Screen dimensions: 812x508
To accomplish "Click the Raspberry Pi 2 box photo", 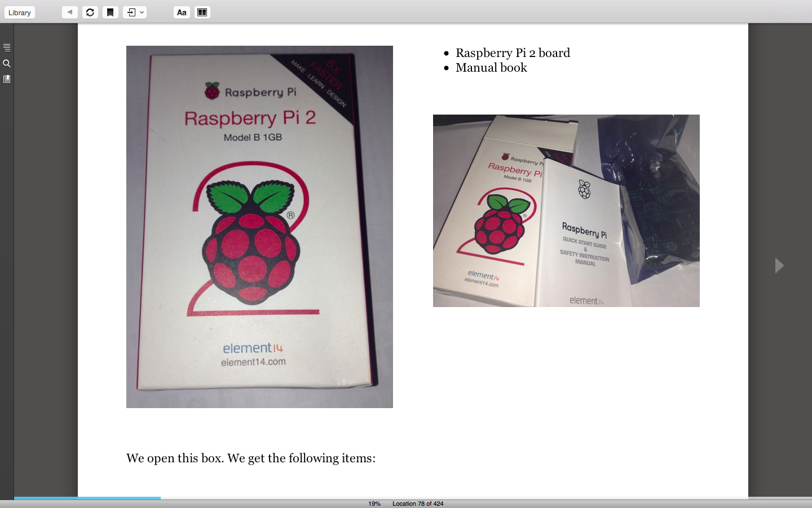I will 259,227.
